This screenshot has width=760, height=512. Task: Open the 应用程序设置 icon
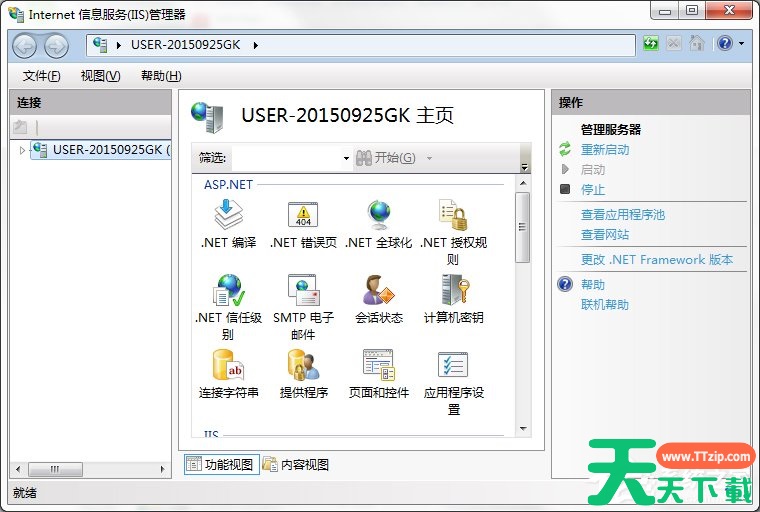(x=453, y=366)
